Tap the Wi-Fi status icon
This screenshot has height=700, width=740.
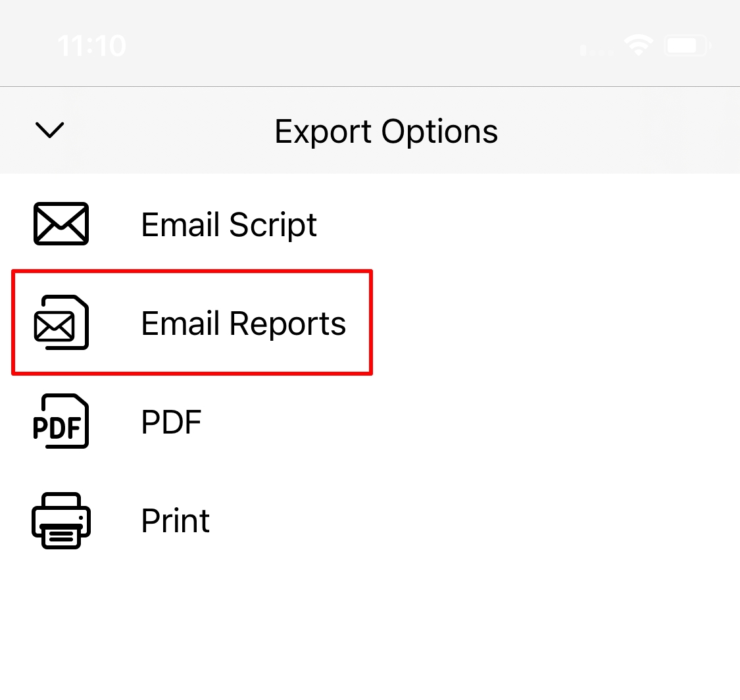click(639, 46)
